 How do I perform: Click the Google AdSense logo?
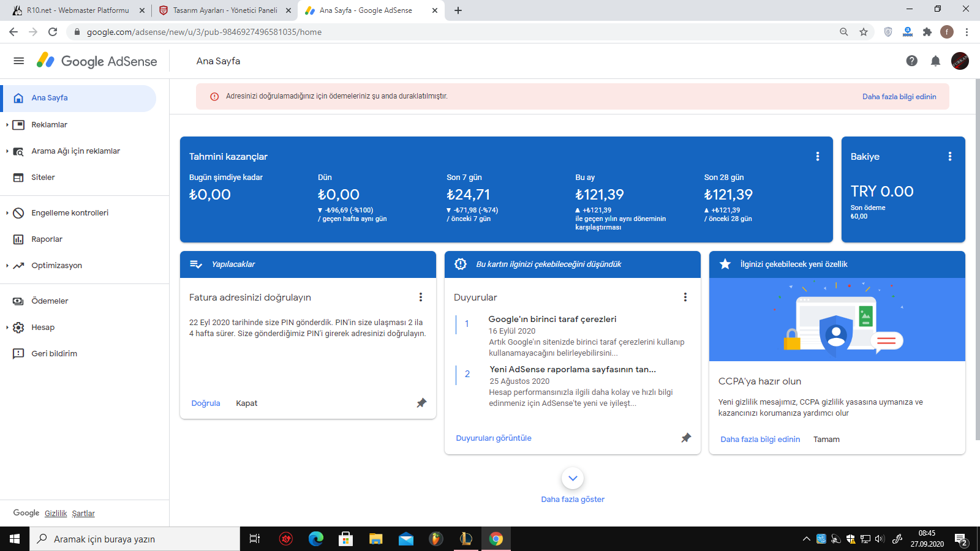97,61
